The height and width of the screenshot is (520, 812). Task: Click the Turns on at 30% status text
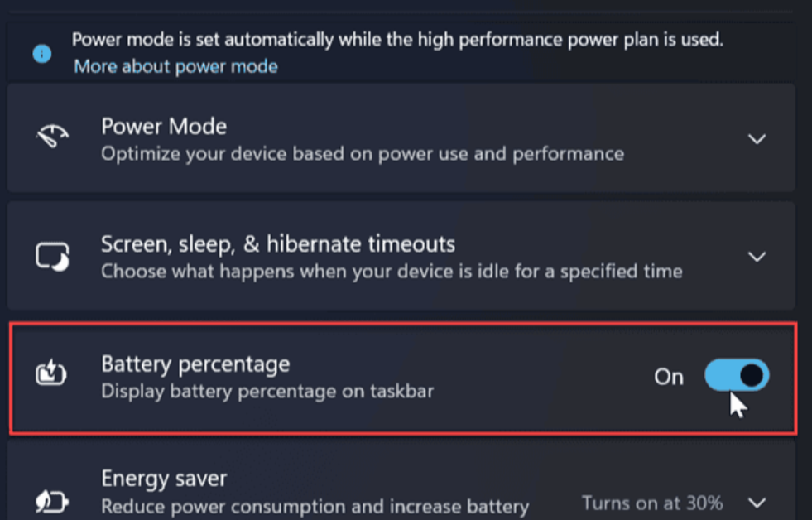click(x=652, y=503)
